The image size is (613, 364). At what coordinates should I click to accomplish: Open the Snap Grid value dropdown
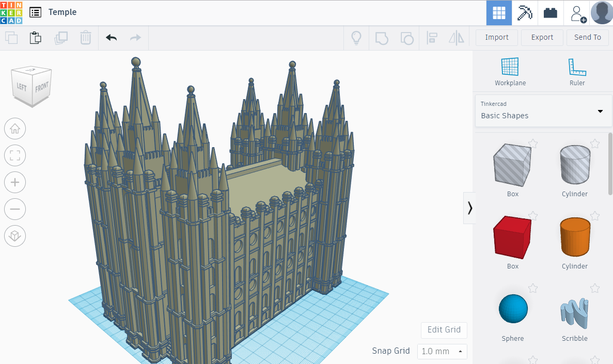point(442,351)
